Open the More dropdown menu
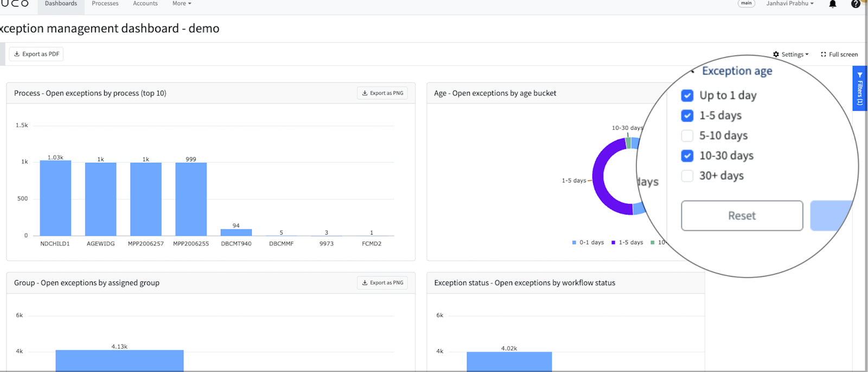 (x=182, y=4)
